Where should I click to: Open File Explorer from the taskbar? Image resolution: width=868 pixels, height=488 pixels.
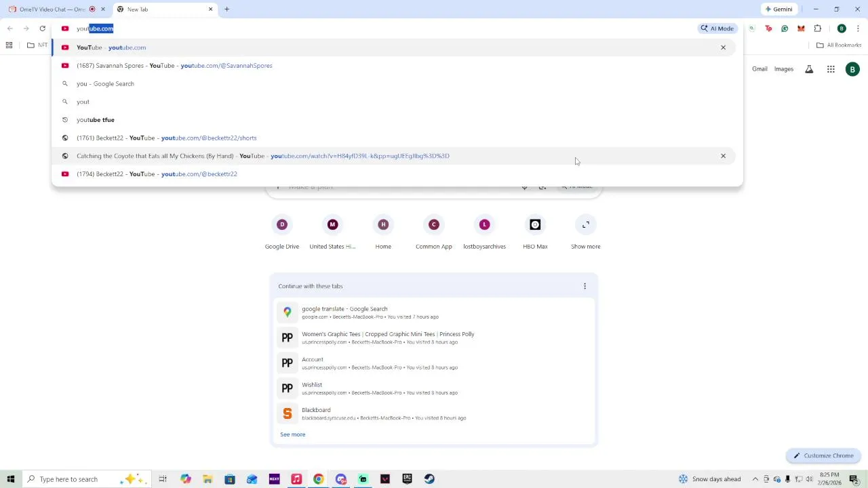pos(208,479)
